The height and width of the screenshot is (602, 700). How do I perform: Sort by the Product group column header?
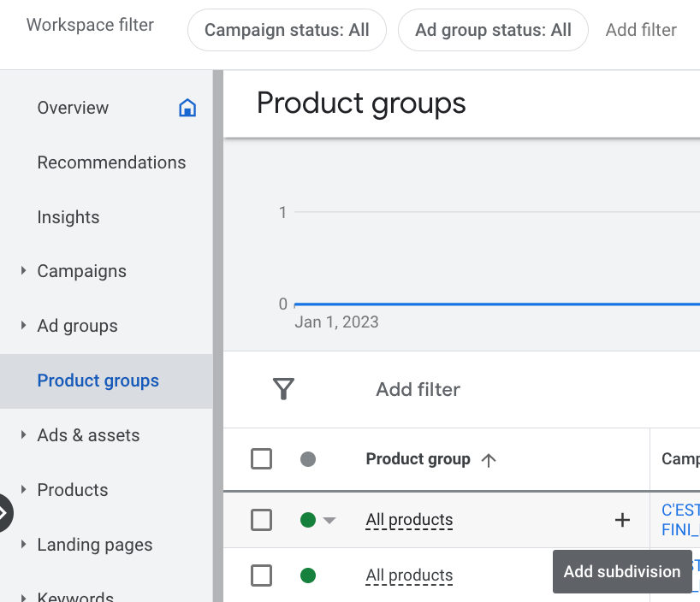pyautogui.click(x=418, y=458)
